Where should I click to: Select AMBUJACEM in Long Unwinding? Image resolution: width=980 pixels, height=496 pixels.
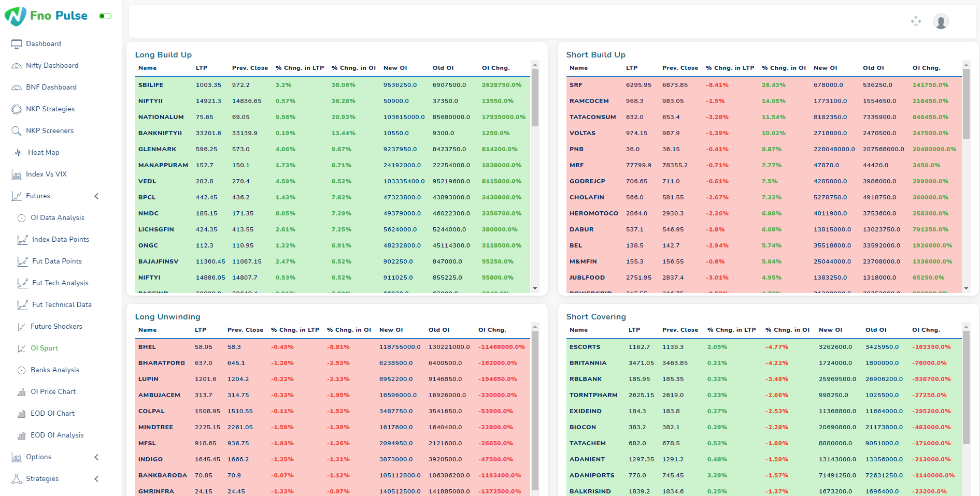(x=160, y=396)
